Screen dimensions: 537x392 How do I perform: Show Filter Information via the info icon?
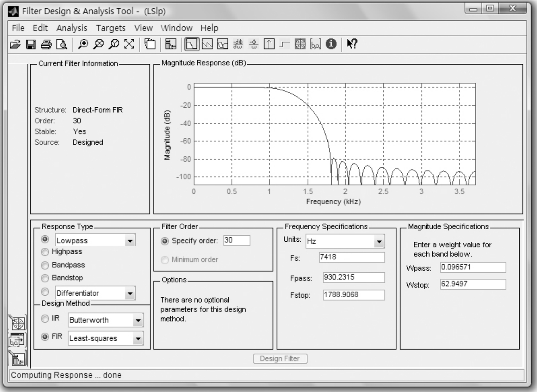331,44
